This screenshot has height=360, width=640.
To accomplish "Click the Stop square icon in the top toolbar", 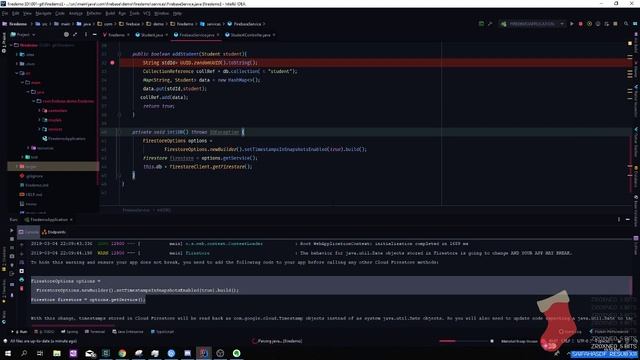I will [x=615, y=24].
